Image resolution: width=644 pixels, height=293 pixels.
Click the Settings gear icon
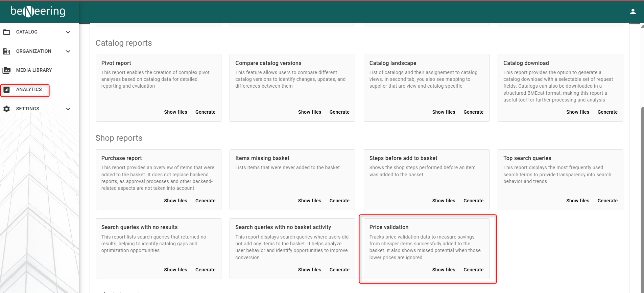6,109
